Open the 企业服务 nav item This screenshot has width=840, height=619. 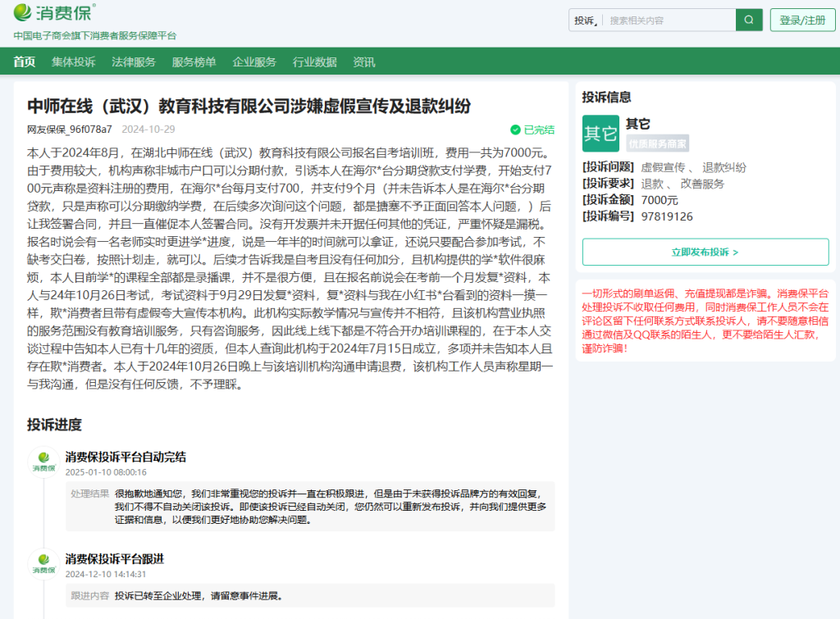pos(254,61)
